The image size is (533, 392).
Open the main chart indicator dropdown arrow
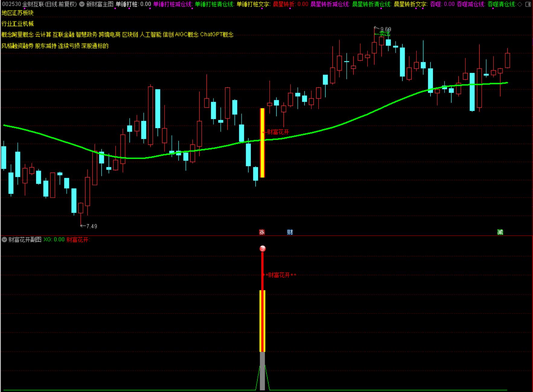[82, 4]
